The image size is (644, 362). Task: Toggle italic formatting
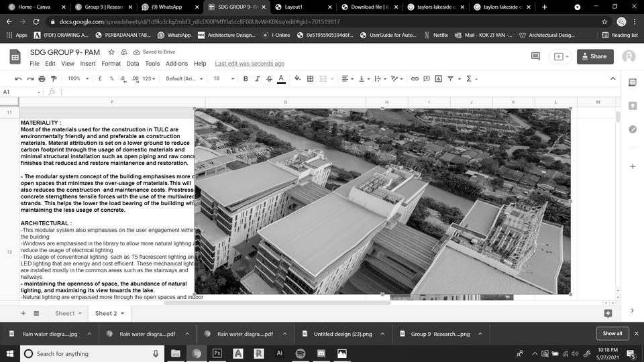pos(258,78)
